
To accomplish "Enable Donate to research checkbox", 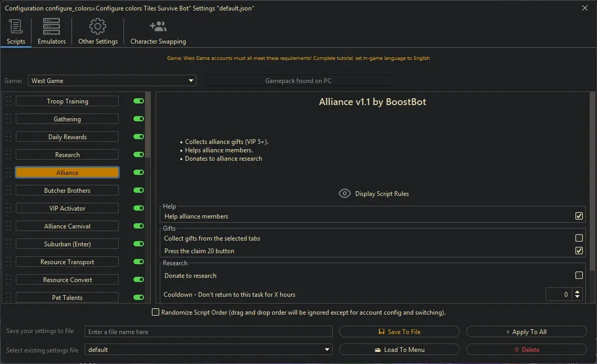I will point(579,275).
